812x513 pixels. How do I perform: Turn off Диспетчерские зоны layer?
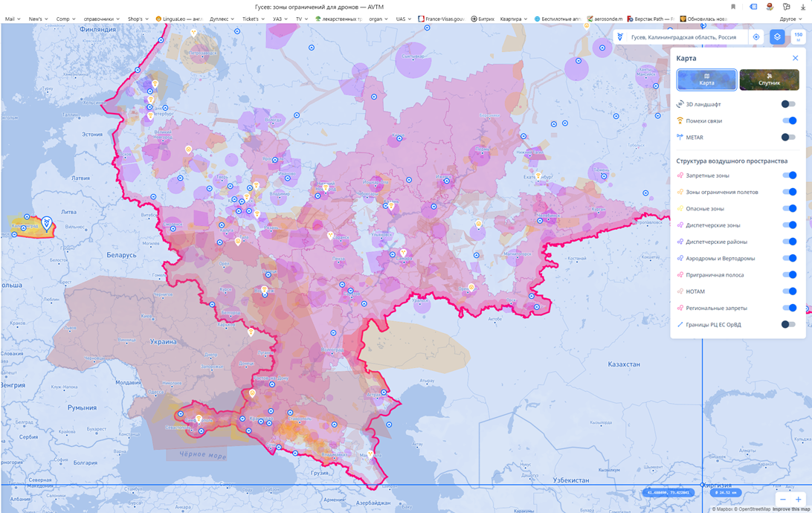coord(789,225)
